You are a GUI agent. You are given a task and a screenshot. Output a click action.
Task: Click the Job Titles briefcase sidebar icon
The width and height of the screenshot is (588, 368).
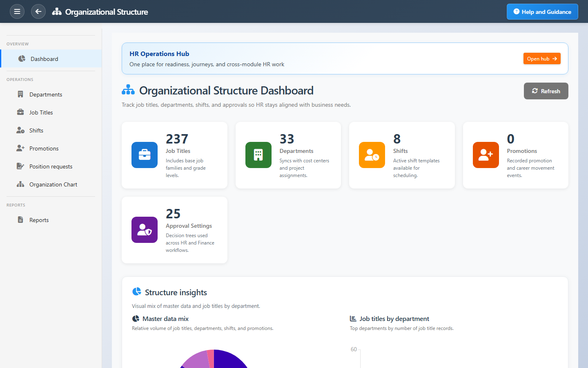pos(20,112)
